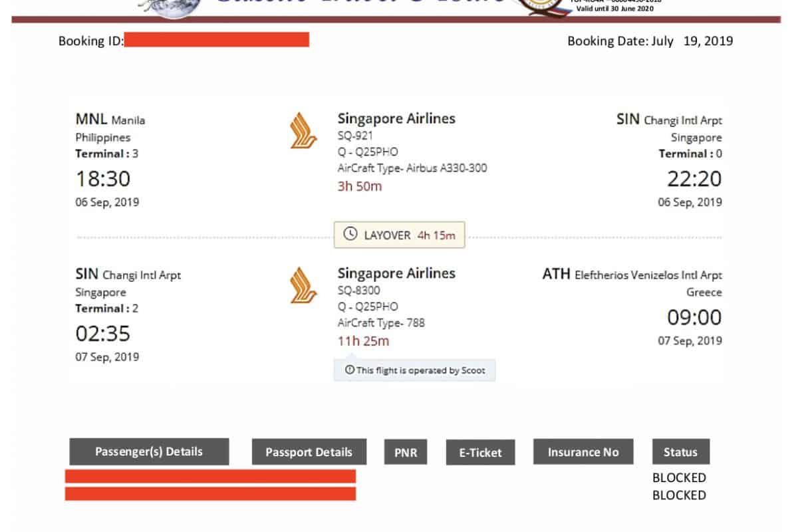Click the info icon in the Scoot notice

click(x=348, y=370)
